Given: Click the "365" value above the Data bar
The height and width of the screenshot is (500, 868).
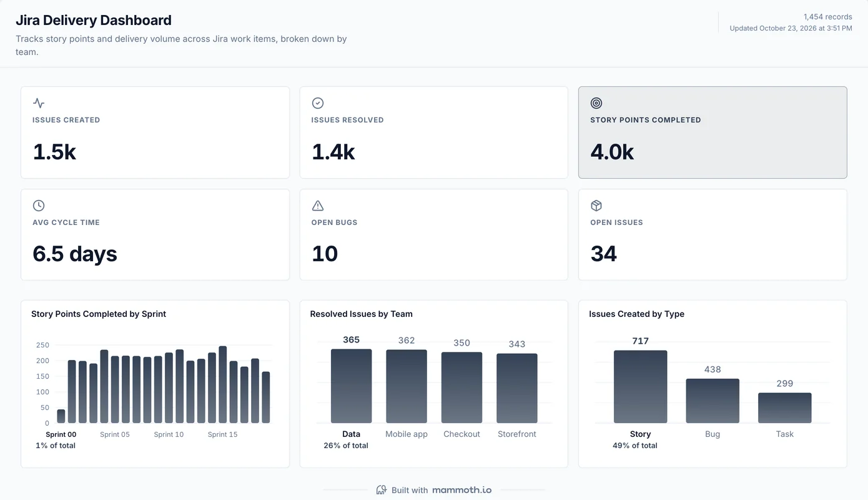Looking at the screenshot, I should 352,340.
